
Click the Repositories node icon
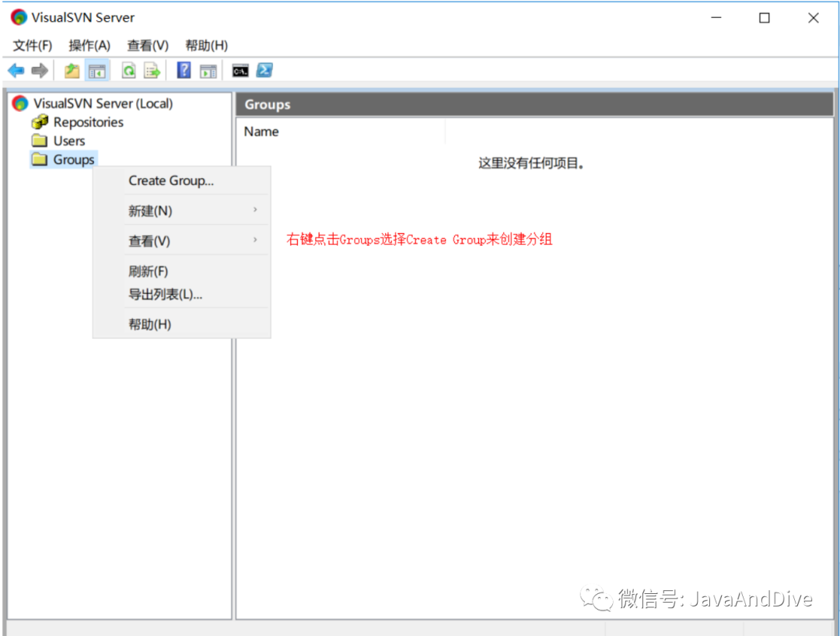pos(40,122)
